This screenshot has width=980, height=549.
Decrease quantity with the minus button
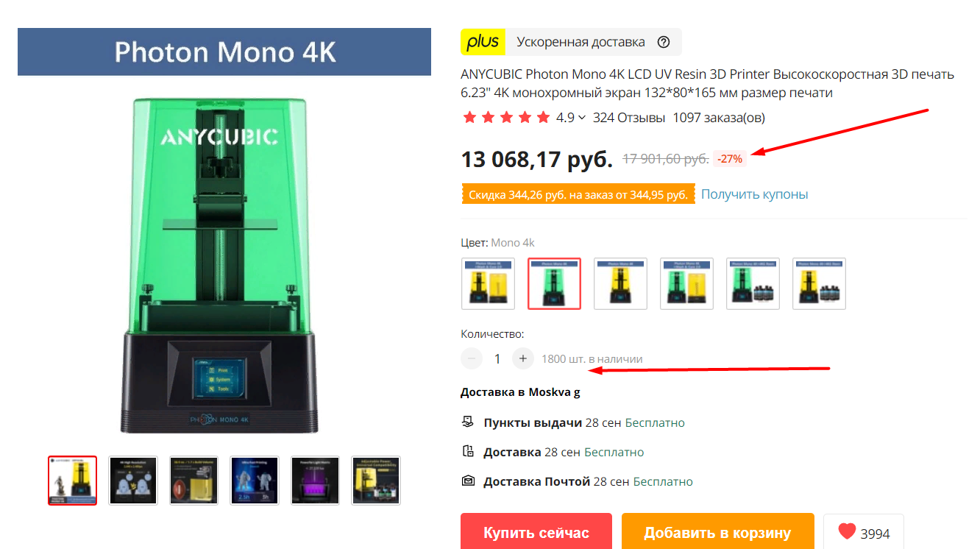point(472,358)
